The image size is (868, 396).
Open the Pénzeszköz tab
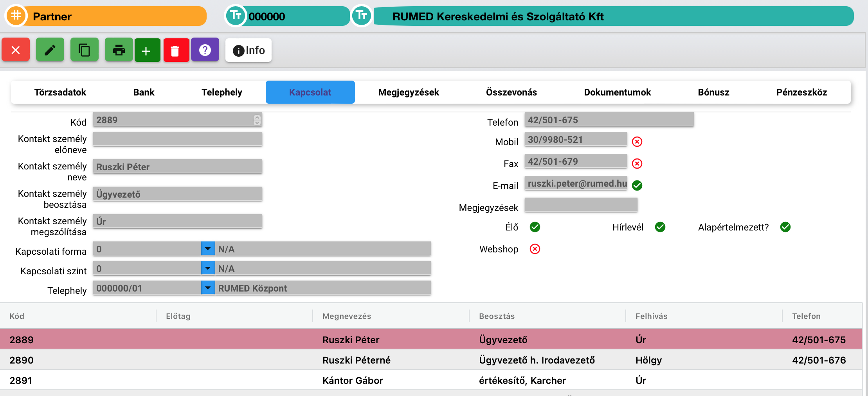[x=802, y=92]
